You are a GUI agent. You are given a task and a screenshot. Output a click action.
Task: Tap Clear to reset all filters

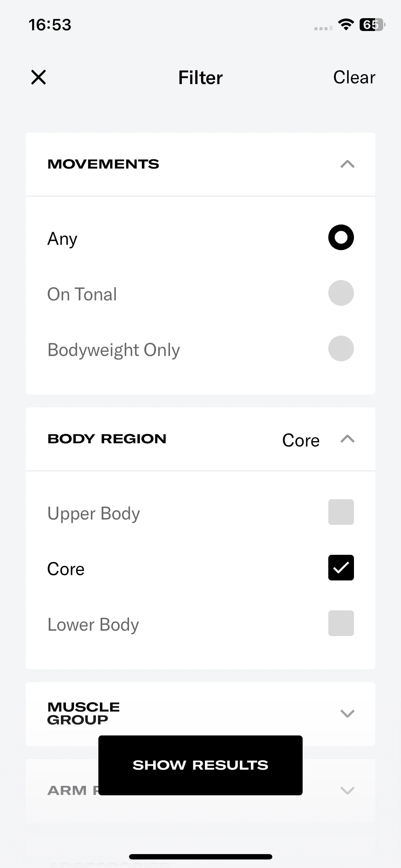click(354, 77)
